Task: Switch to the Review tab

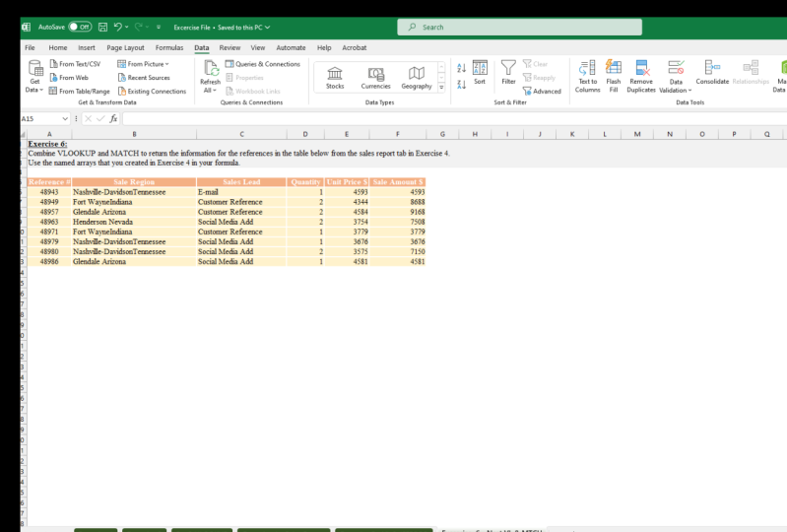Action: (x=230, y=47)
